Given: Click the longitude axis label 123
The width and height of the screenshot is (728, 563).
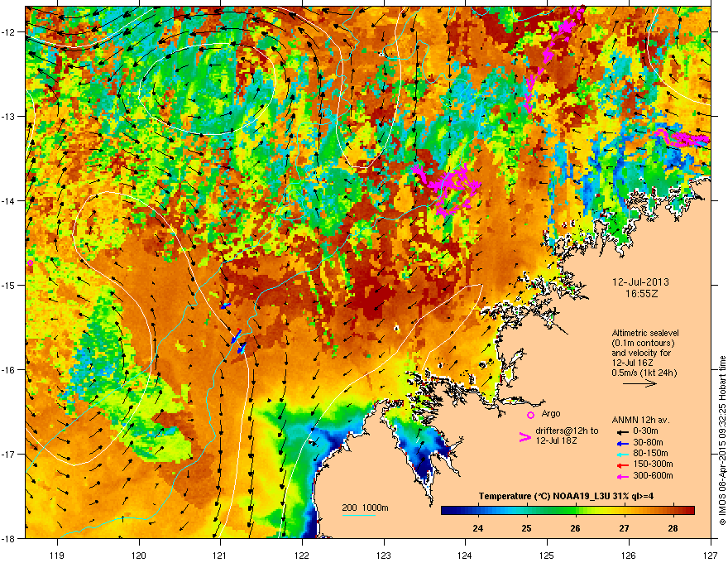Looking at the screenshot, I should pyautogui.click(x=384, y=555).
